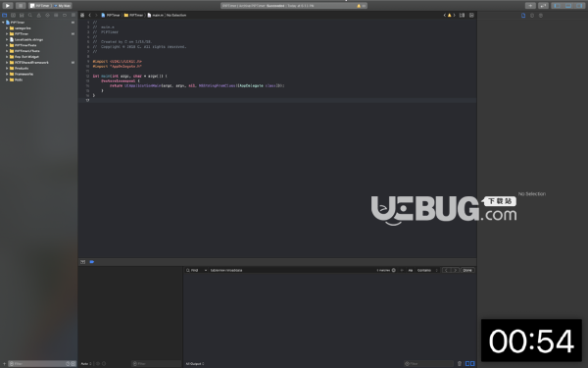Select the Pop Out Widget folder row
The height and width of the screenshot is (368, 588).
click(38, 57)
